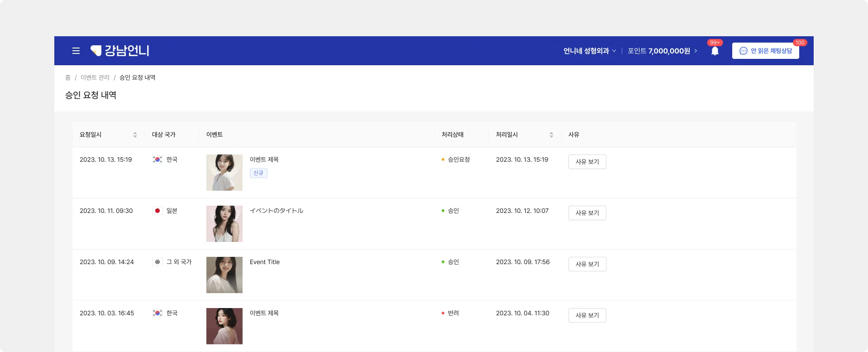Open the notifications bell
This screenshot has height=352, width=868.
pos(715,51)
